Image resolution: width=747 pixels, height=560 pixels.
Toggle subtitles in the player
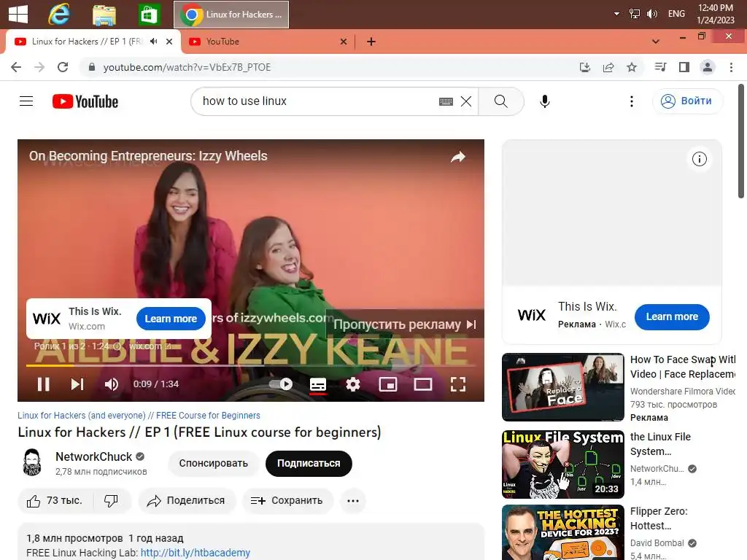pos(318,384)
